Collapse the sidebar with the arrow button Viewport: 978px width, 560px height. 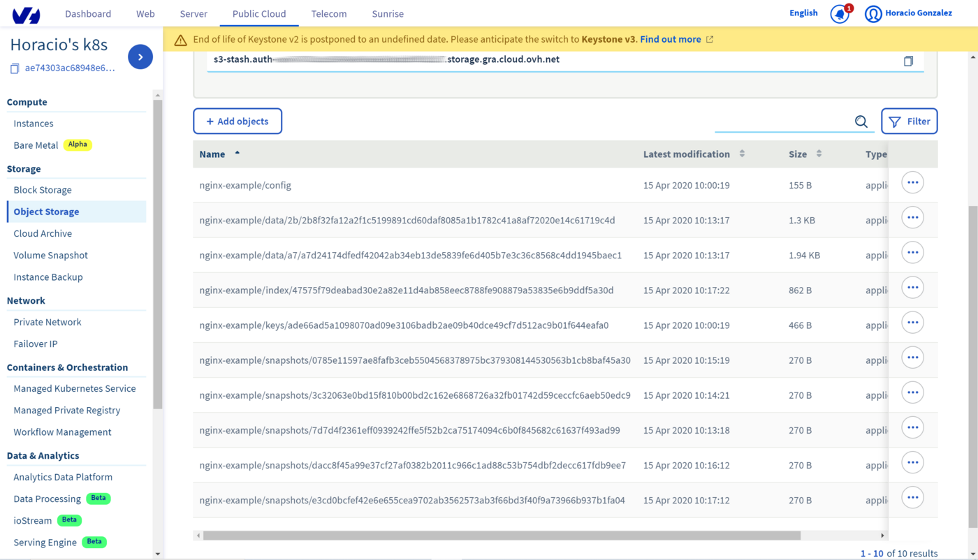[x=140, y=57]
